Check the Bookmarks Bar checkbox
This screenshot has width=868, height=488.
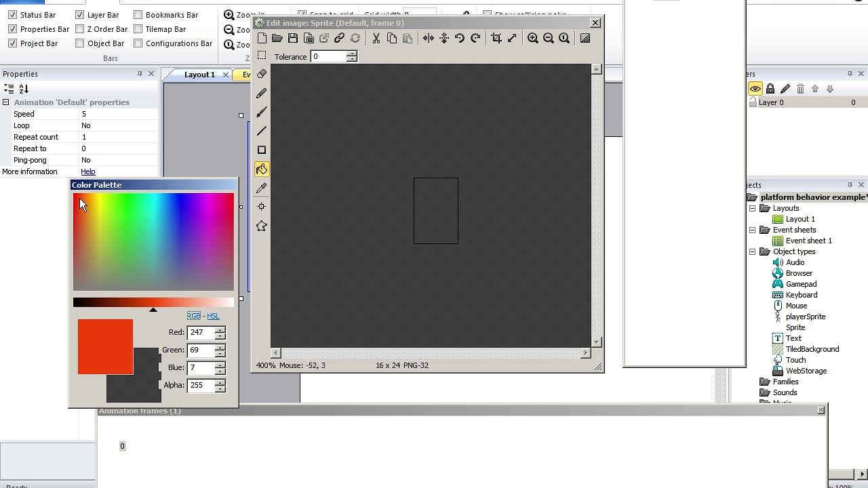pyautogui.click(x=138, y=15)
